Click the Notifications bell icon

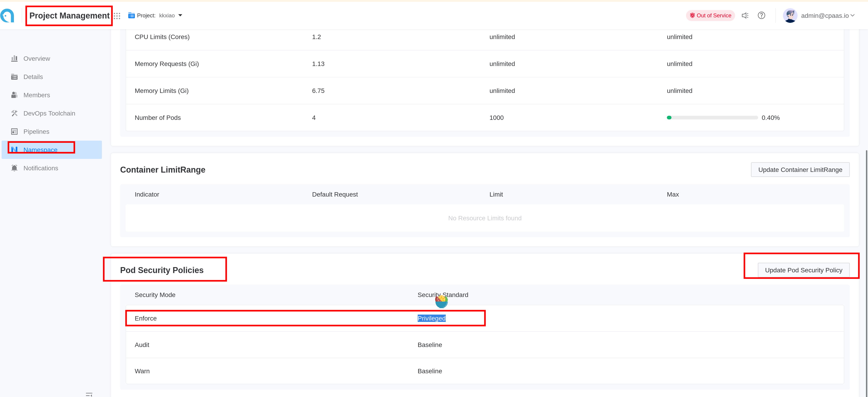point(14,168)
